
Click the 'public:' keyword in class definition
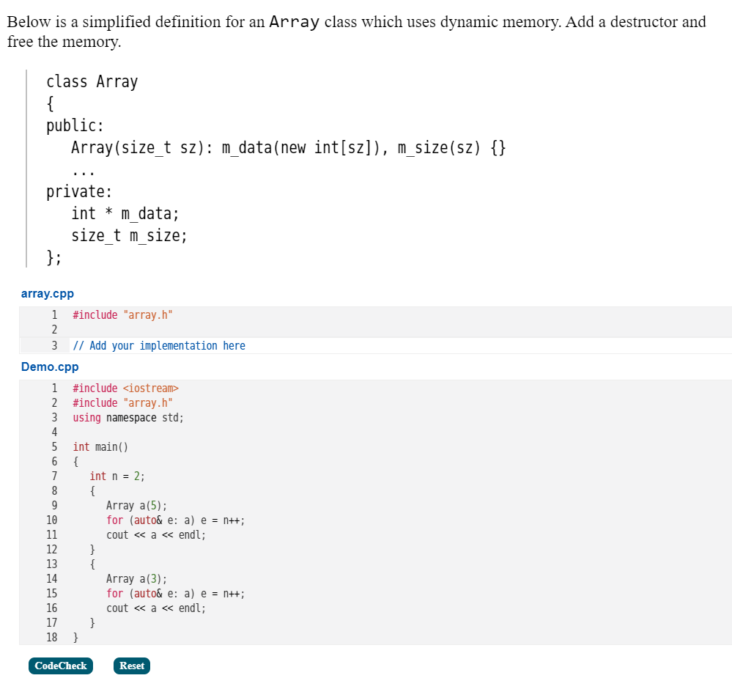coord(75,125)
